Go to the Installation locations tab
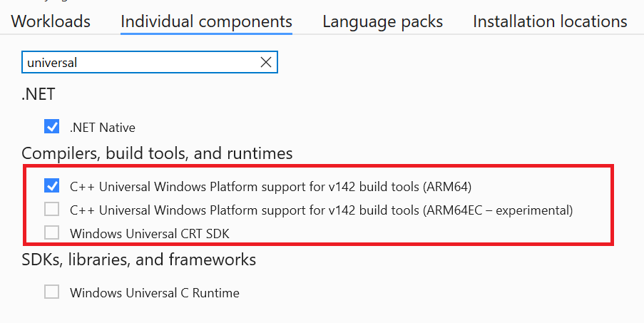The width and height of the screenshot is (644, 323). [550, 21]
